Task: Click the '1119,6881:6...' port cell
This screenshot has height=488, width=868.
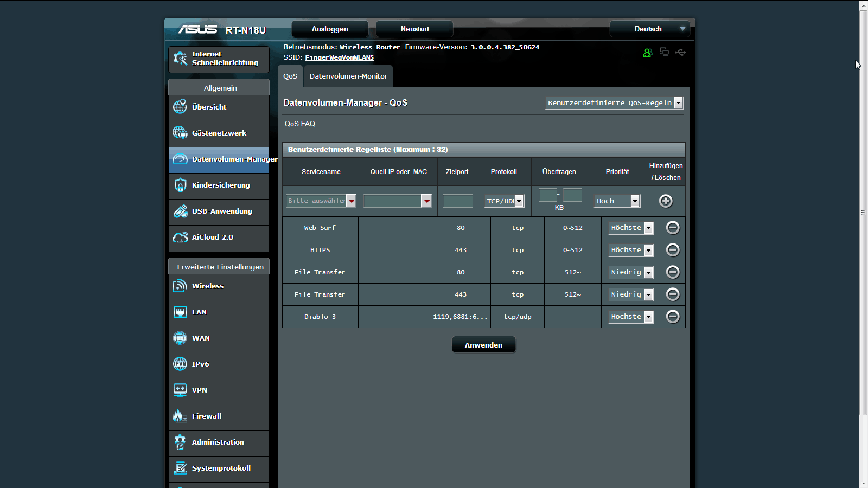Action: coord(461,317)
